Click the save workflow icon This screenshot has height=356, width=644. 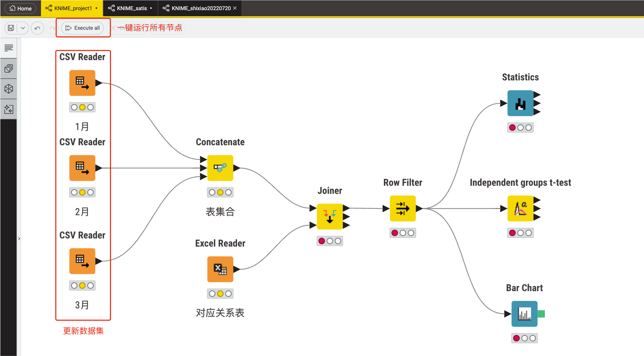click(x=11, y=28)
